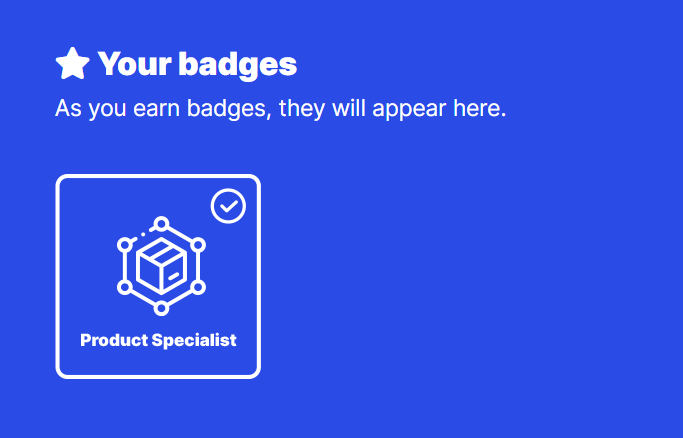Click the word "Specialist" on the badge
The image size is (683, 438).
(x=194, y=340)
